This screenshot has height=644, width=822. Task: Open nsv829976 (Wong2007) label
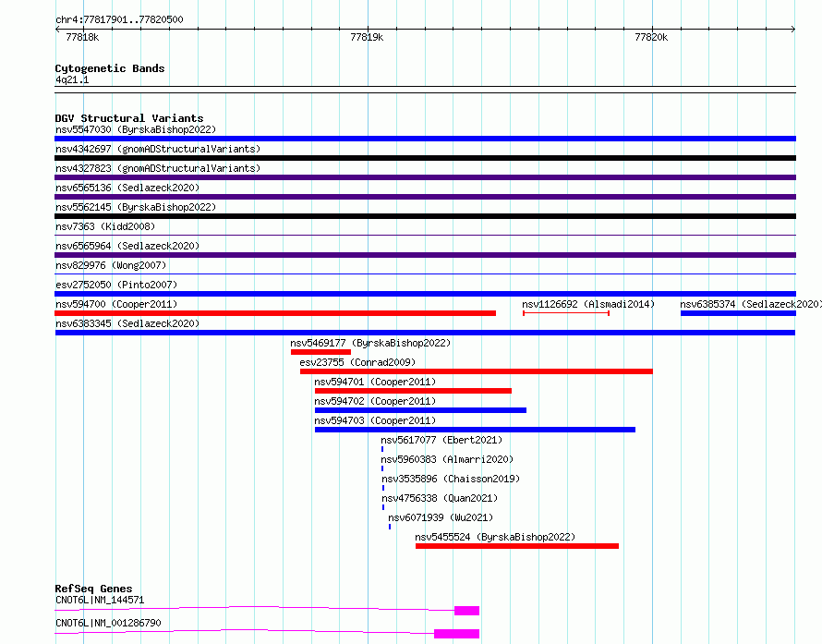(111, 265)
